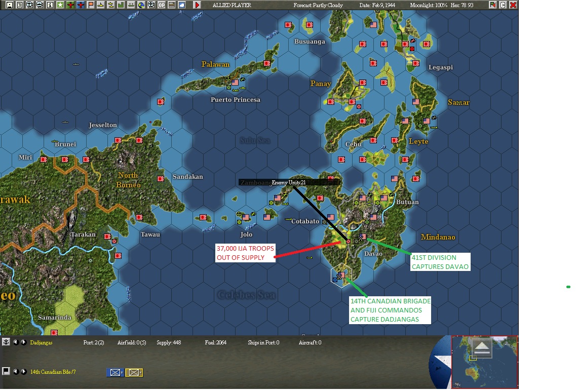Click the Japanese flag marker near Legaspi
The height and width of the screenshot is (392, 576).
(416, 63)
